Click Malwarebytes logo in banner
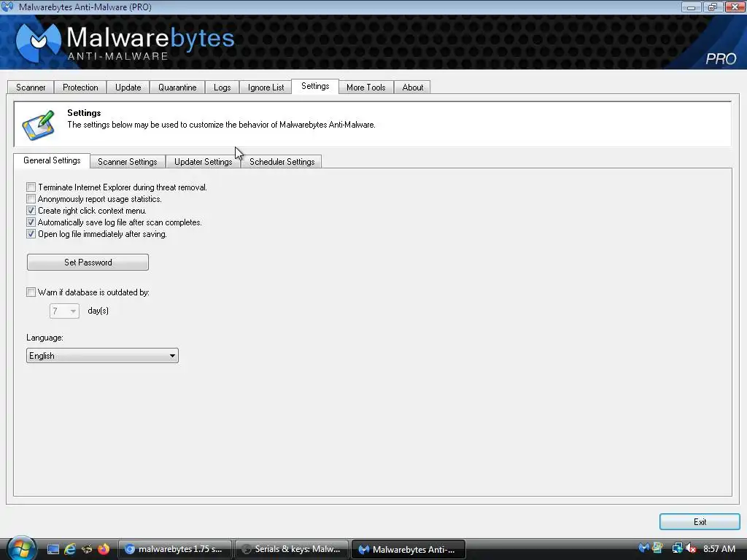This screenshot has width=747, height=560. pos(125,43)
